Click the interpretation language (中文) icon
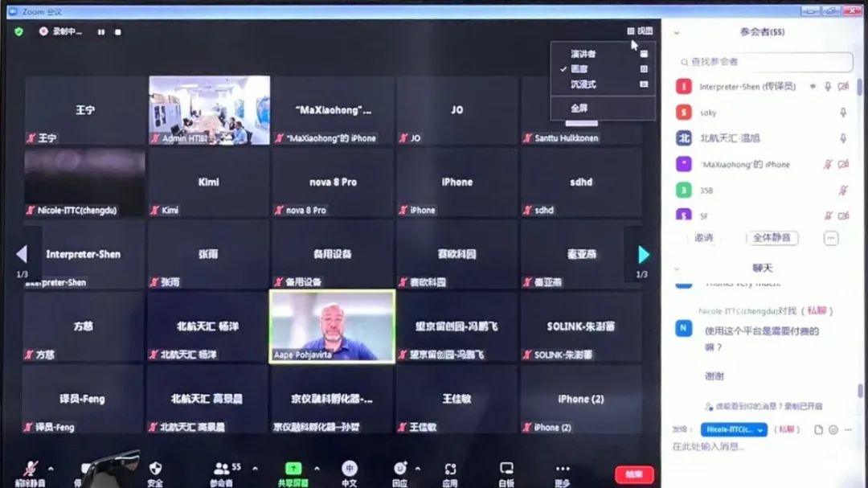 click(x=349, y=469)
